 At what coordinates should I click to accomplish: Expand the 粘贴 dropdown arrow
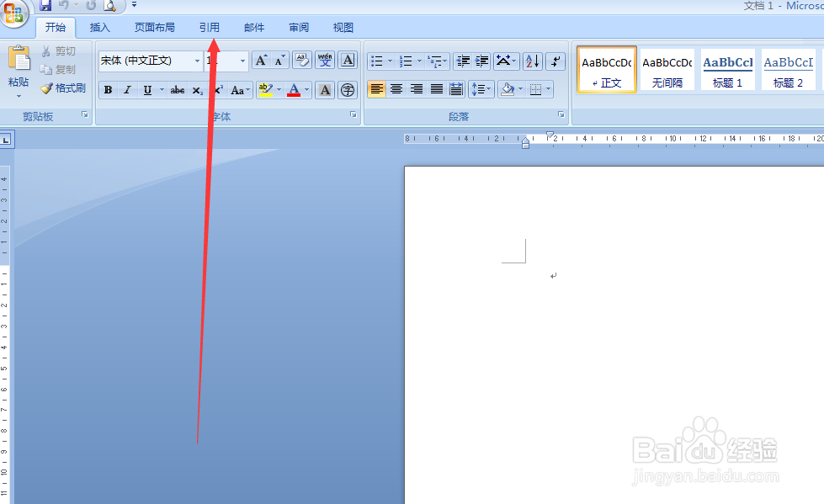(x=19, y=96)
